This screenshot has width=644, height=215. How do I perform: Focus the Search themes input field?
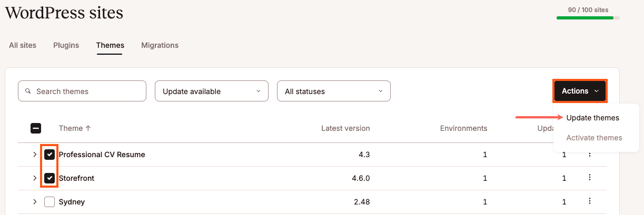(82, 91)
